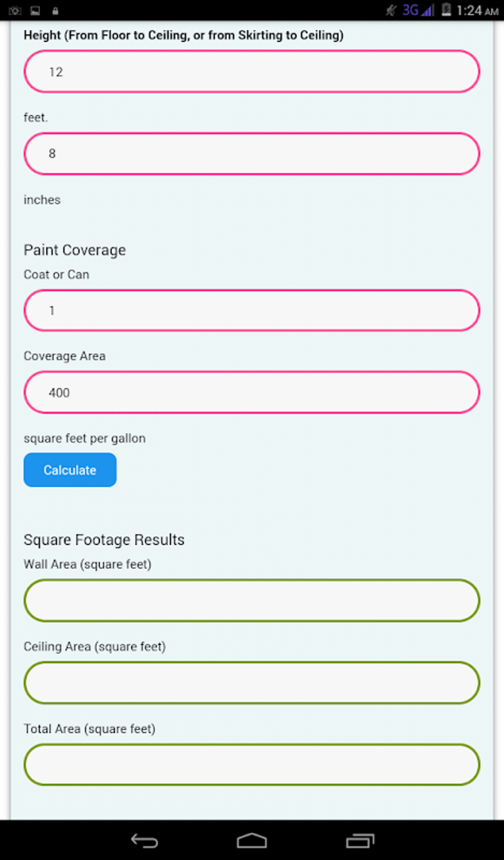This screenshot has width=504, height=860.
Task: Click the empty Total Area result field
Action: pos(252,765)
